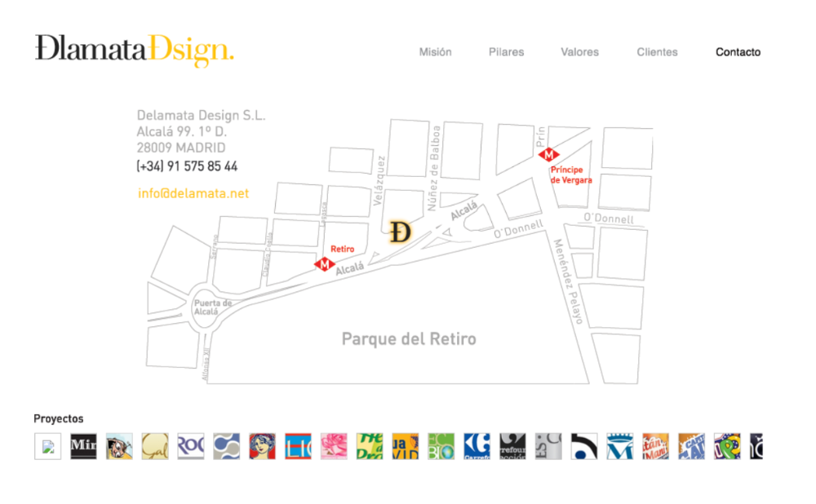Click the Parque del Retiro map area
The image size is (816, 504).
pos(408,338)
